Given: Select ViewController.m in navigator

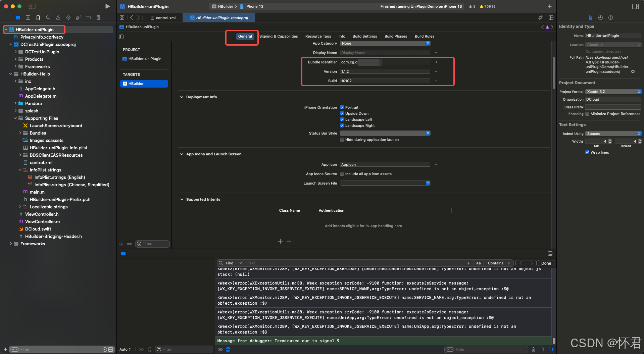Looking at the screenshot, I should (42, 221).
